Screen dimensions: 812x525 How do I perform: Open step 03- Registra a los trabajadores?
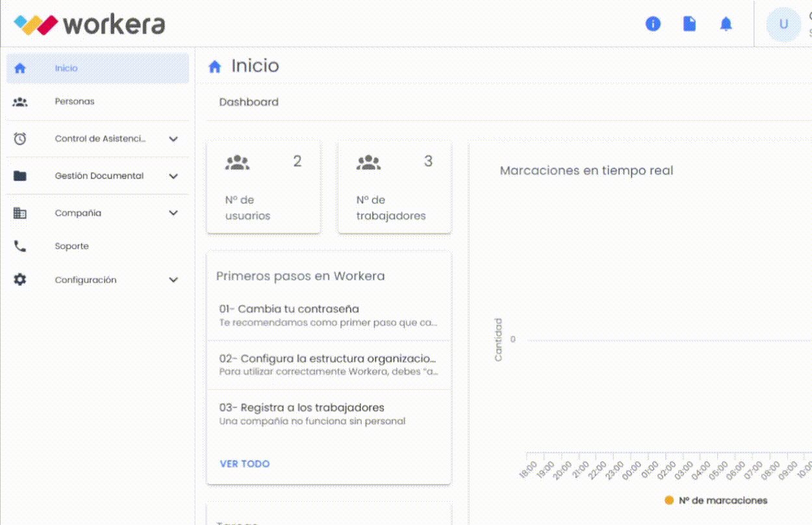pos(329,414)
